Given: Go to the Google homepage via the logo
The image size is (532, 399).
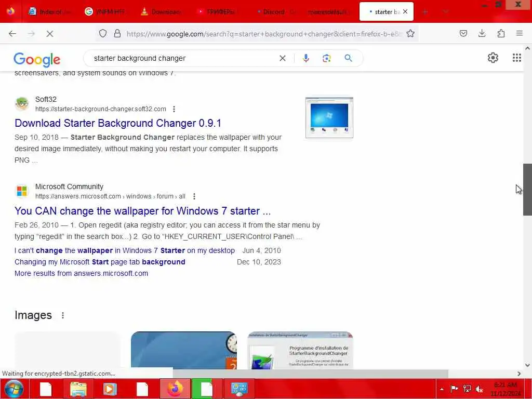Looking at the screenshot, I should coord(37,59).
